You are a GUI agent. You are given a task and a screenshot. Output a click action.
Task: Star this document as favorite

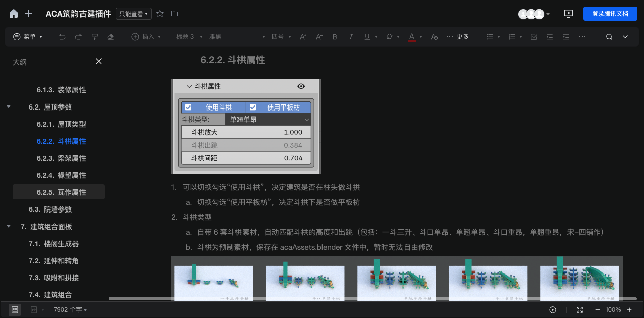[160, 14]
